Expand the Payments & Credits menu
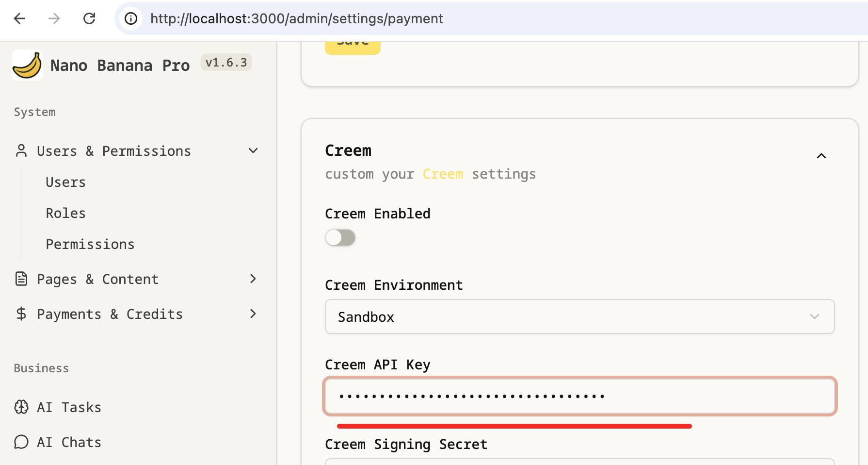The height and width of the screenshot is (465, 868). point(253,314)
